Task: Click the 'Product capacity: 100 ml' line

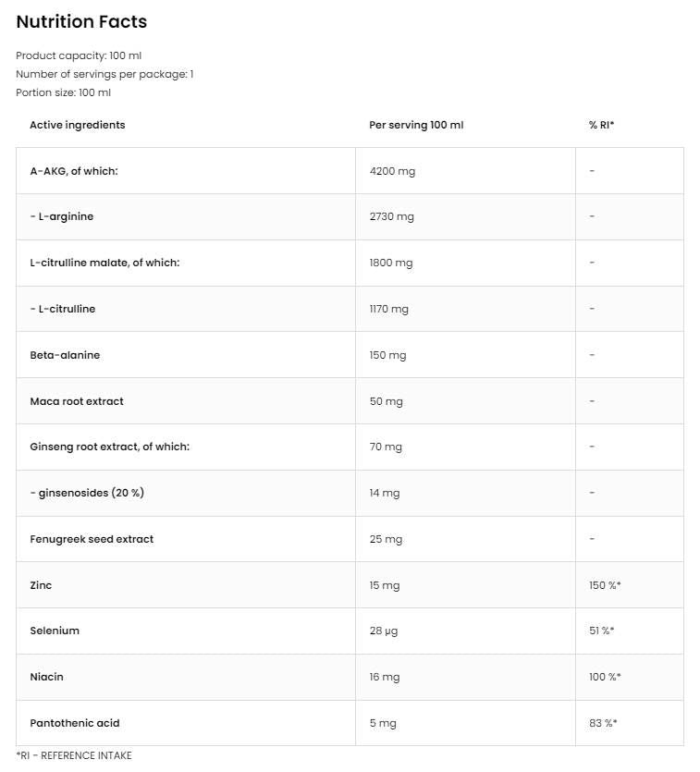Action: pos(79,55)
